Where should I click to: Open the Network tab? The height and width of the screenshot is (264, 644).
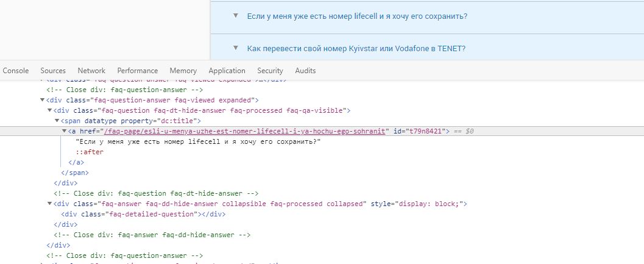[91, 71]
